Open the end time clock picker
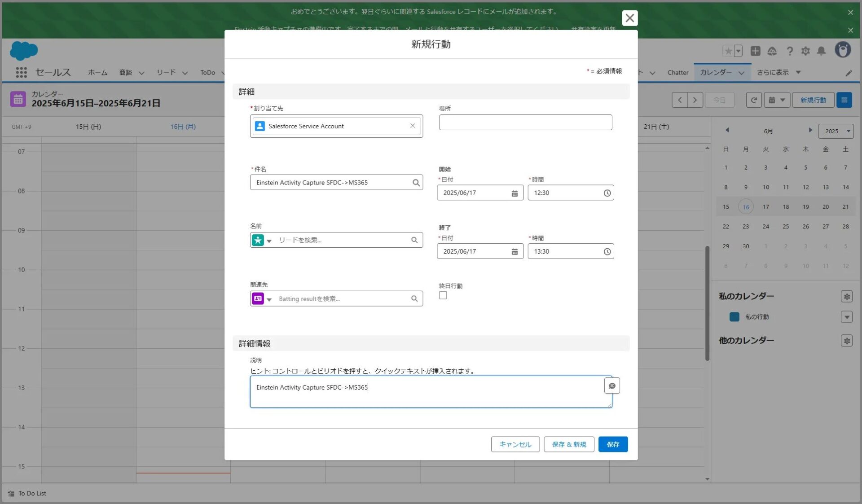The width and height of the screenshot is (862, 504). [607, 252]
